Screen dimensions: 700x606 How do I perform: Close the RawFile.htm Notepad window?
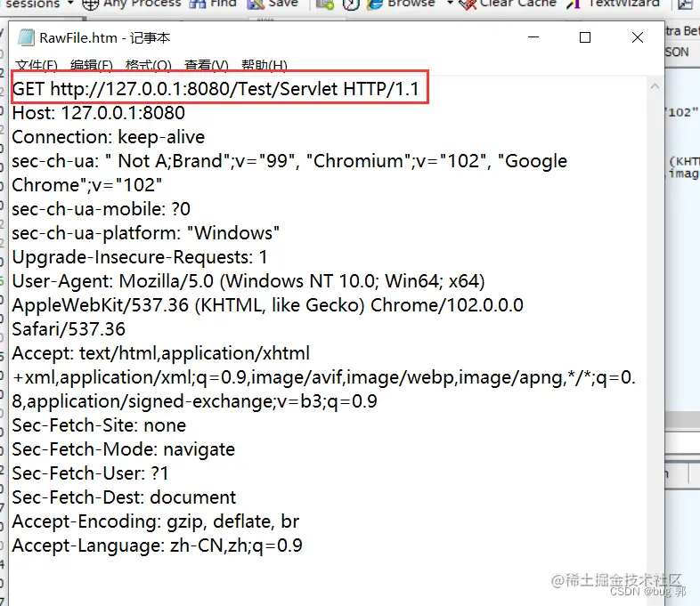(x=638, y=37)
